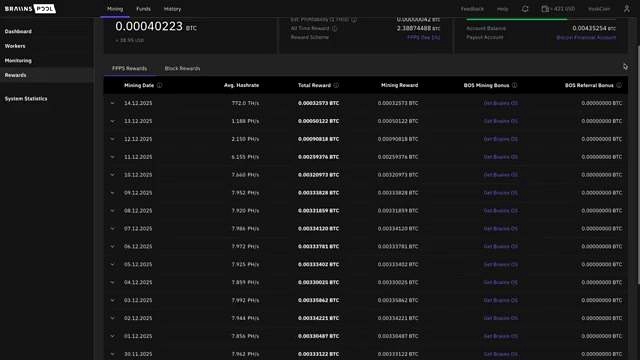Image resolution: width=640 pixels, height=360 pixels.
Task: Select the FPPS Rewards tab
Action: (129, 69)
